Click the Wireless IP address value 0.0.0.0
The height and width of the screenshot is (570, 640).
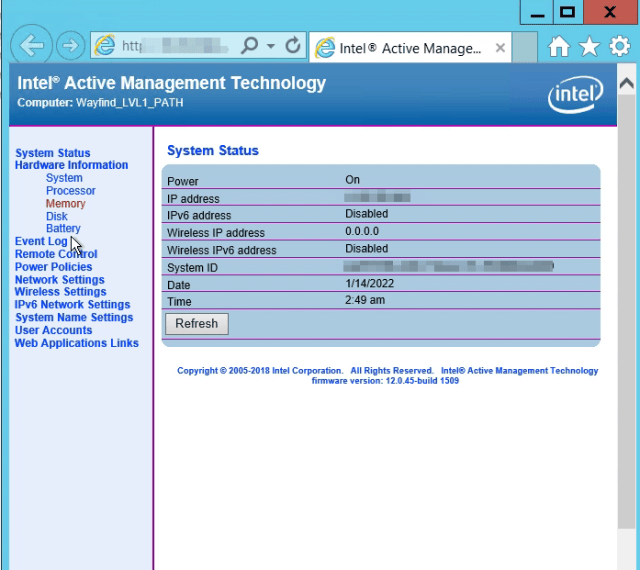pos(362,231)
